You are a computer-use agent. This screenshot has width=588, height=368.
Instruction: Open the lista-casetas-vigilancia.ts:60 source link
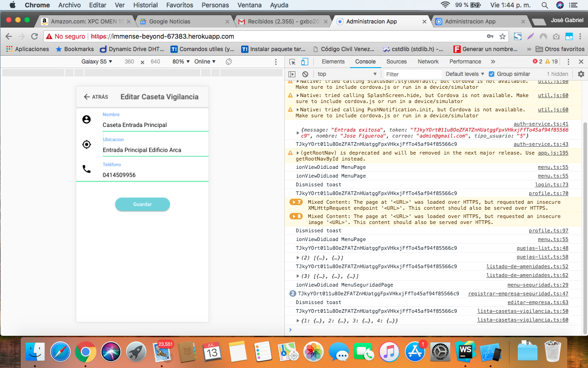point(522,320)
